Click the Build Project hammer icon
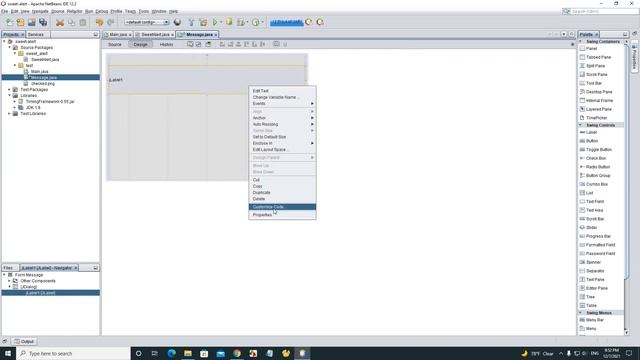Image resolution: width=640 pixels, height=360 pixels. click(x=191, y=22)
